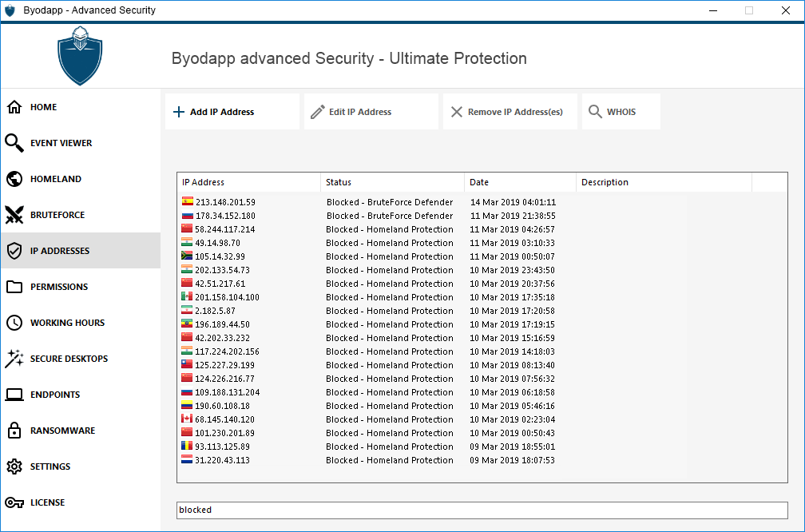Open the HOME section

point(81,107)
